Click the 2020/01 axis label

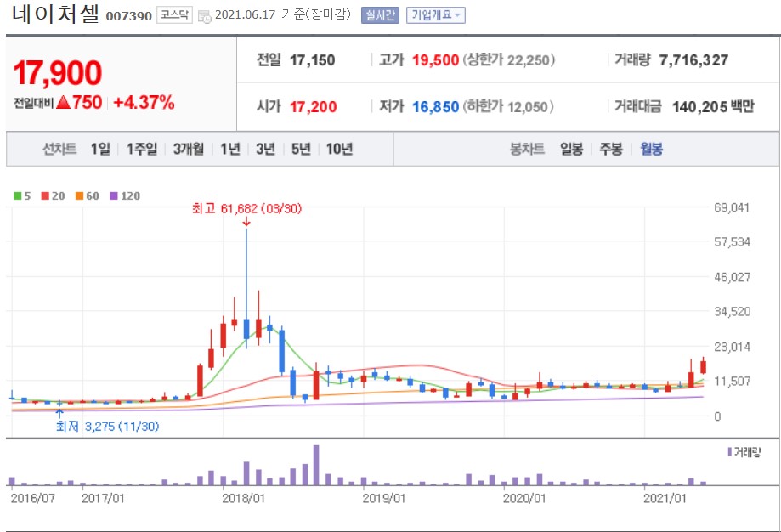524,498
